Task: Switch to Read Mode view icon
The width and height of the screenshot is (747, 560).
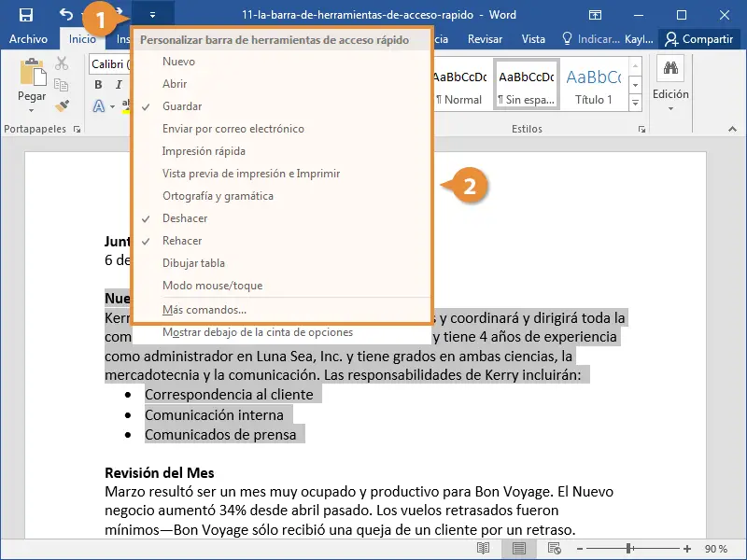Action: pos(483,549)
